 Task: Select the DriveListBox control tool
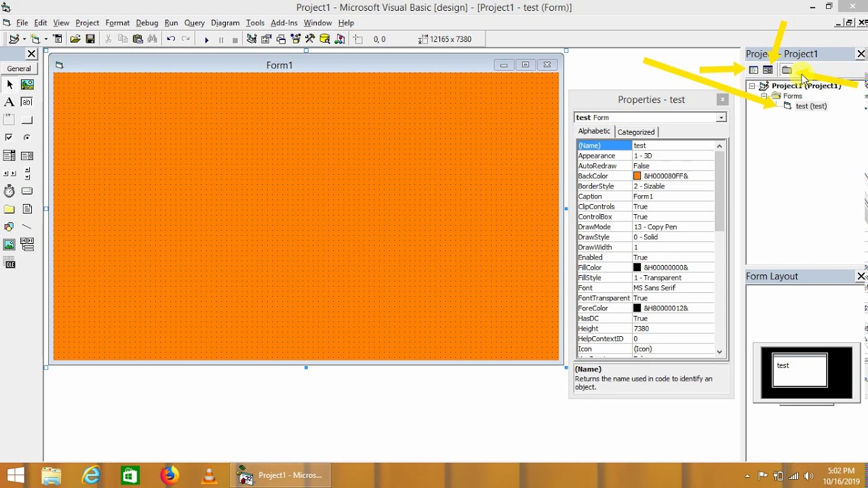pyautogui.click(x=27, y=191)
